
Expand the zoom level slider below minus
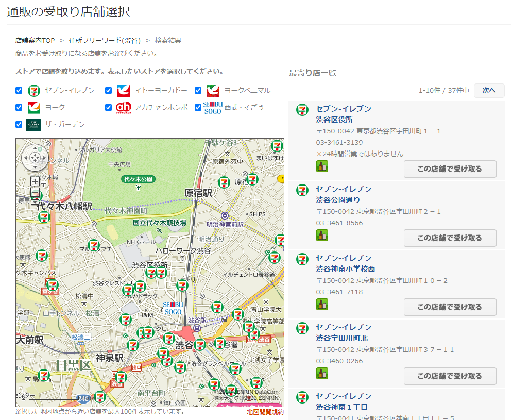(35, 201)
